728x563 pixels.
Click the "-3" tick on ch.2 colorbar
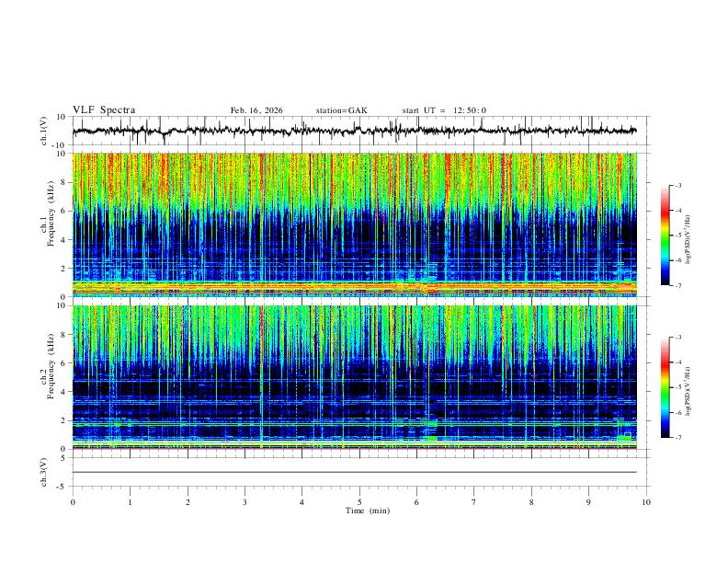tap(678, 338)
